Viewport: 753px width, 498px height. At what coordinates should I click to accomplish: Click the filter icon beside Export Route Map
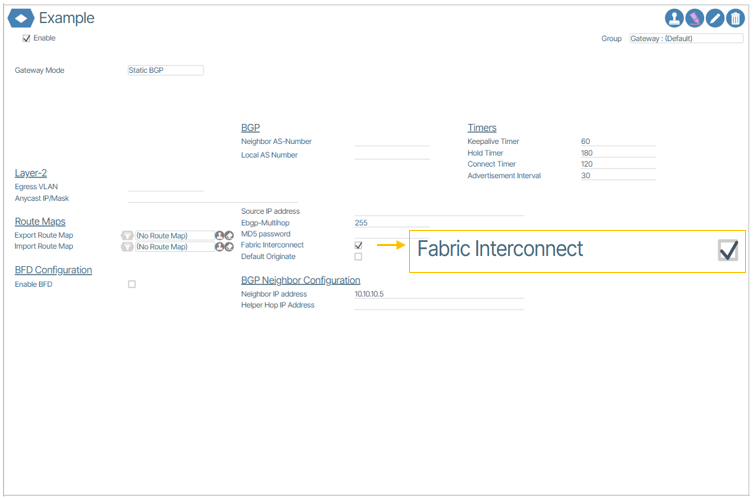point(127,236)
